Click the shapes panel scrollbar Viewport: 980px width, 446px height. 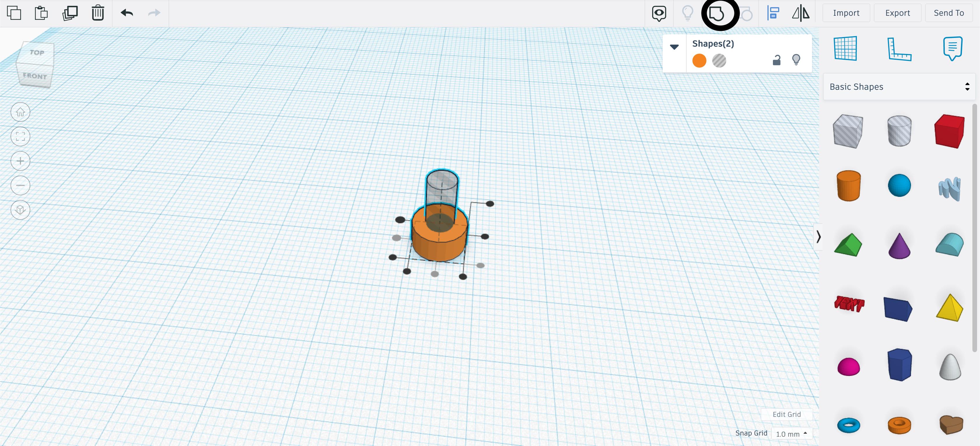(975, 228)
